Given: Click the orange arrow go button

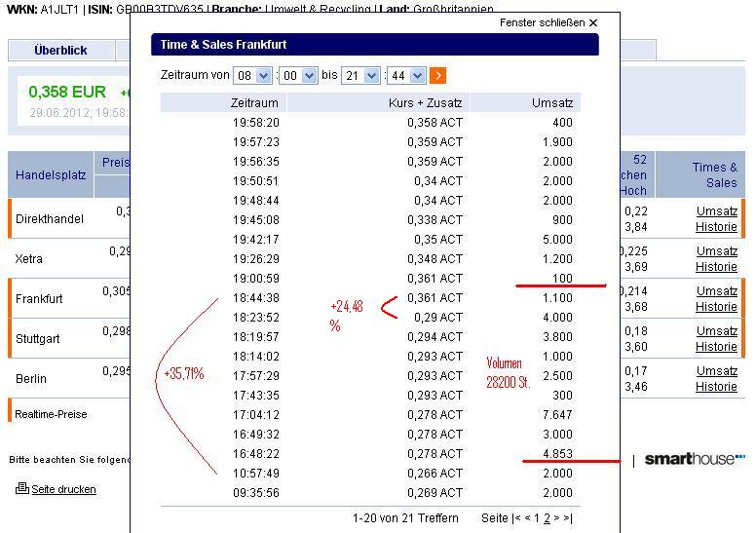Looking at the screenshot, I should [437, 76].
